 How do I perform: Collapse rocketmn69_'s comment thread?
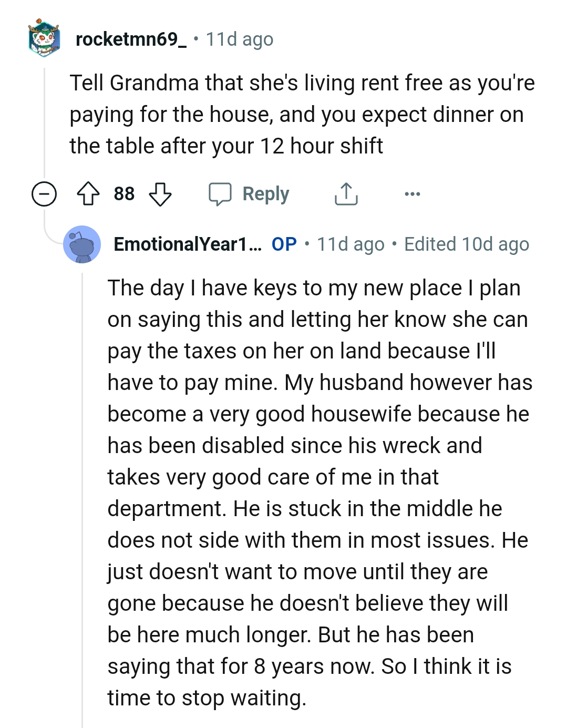[x=44, y=193]
